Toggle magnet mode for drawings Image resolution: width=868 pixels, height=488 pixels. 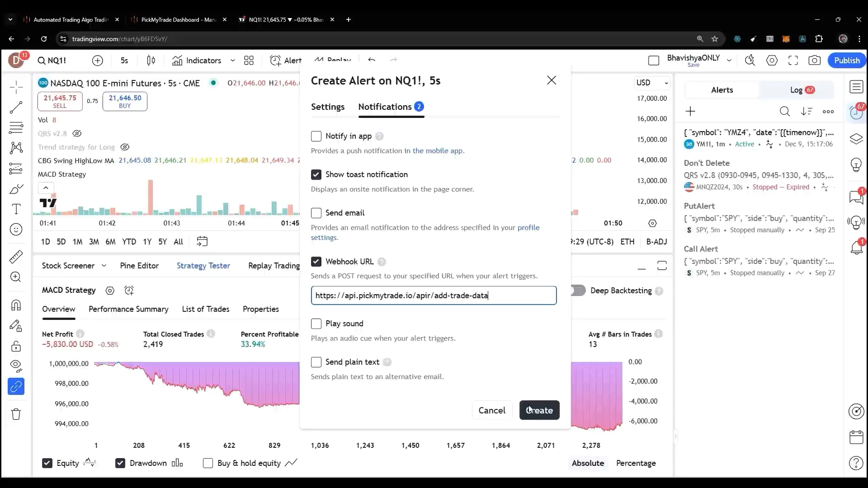(x=16, y=305)
